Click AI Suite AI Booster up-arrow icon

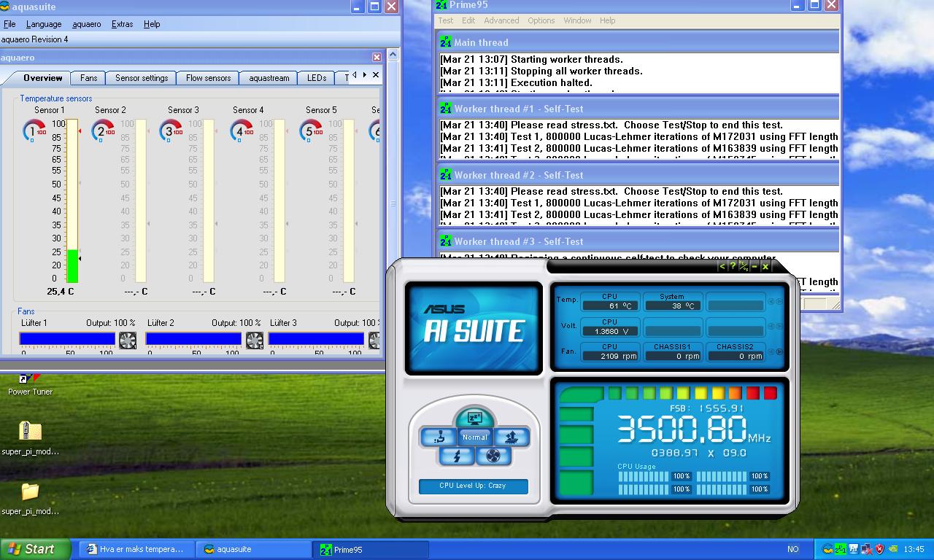[512, 437]
